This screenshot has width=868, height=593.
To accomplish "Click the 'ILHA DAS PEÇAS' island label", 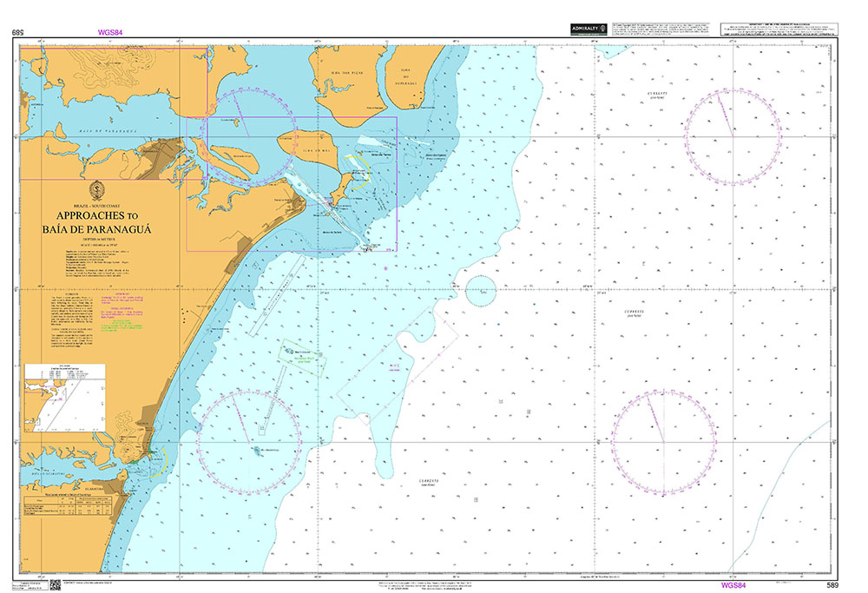I will pos(346,73).
